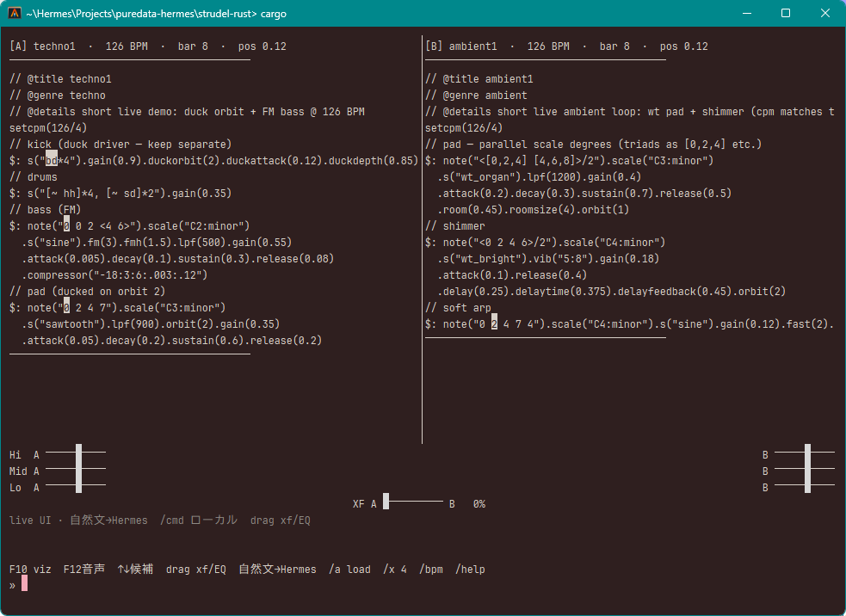Click deck A's 126 BPM readout
846x616 pixels.
[127, 46]
